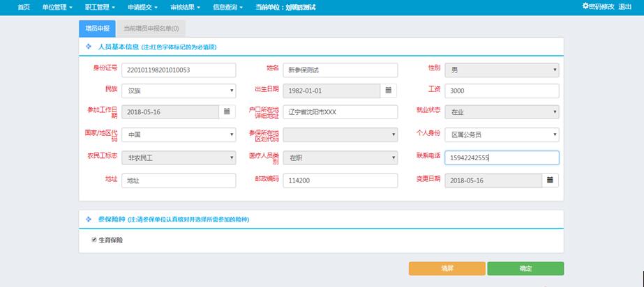Image resolution: width=644 pixels, height=287 pixels.
Task: Click the 参保险种 section header icon
Action: [89, 219]
